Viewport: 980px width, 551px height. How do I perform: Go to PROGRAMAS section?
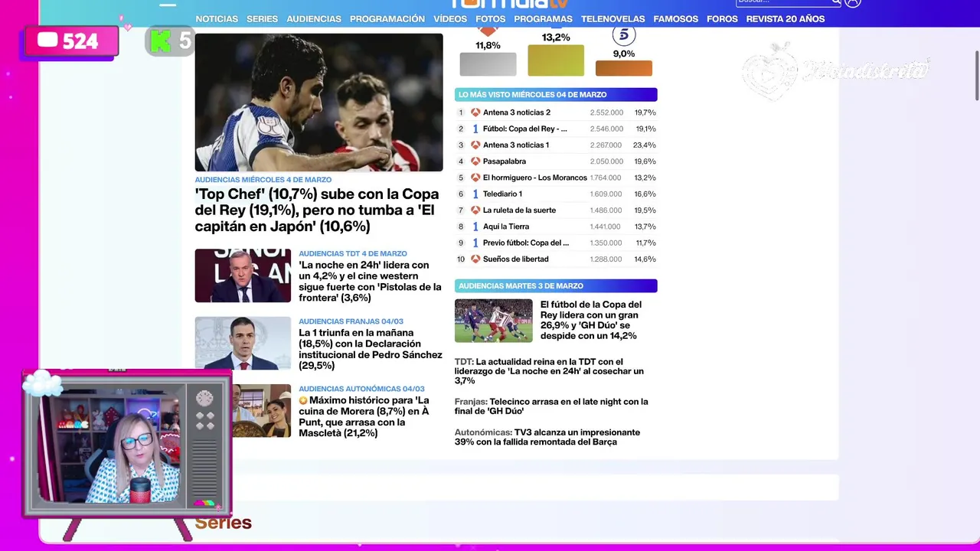pos(543,18)
